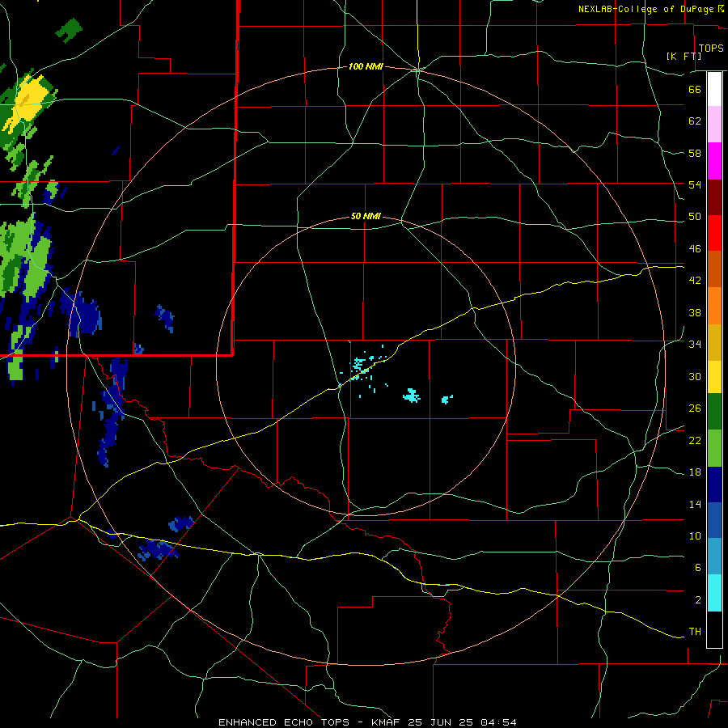Click the "TH" threshold label
This screenshot has width=728, height=728.
click(695, 632)
